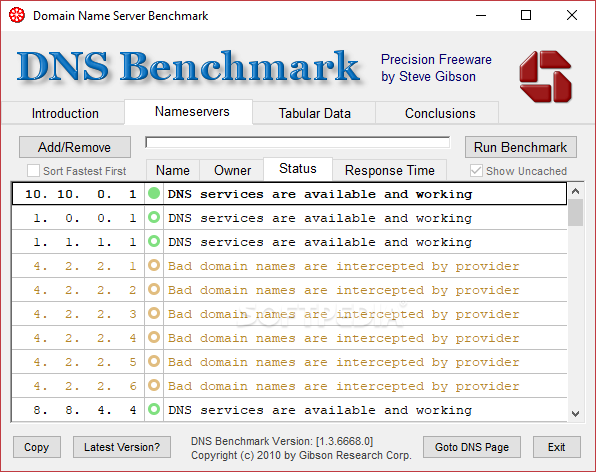Image resolution: width=596 pixels, height=472 pixels.
Task: Click 'Precision Freeware by Steve Gibson' text
Action: 436,68
